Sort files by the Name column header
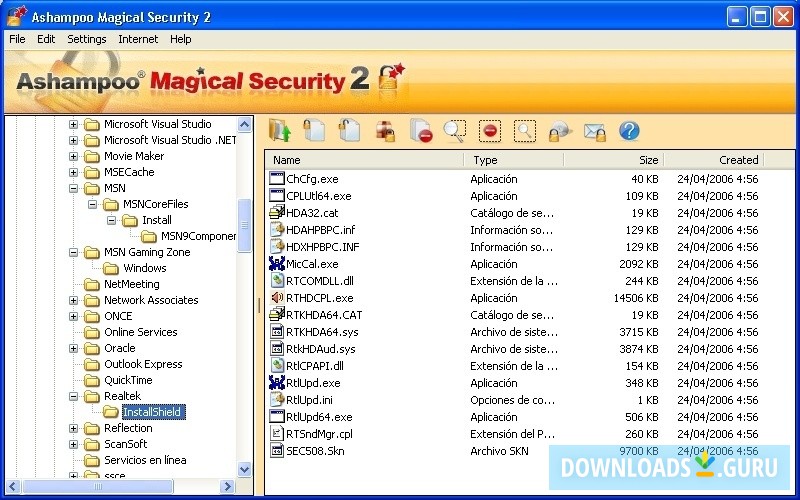 coord(365,160)
